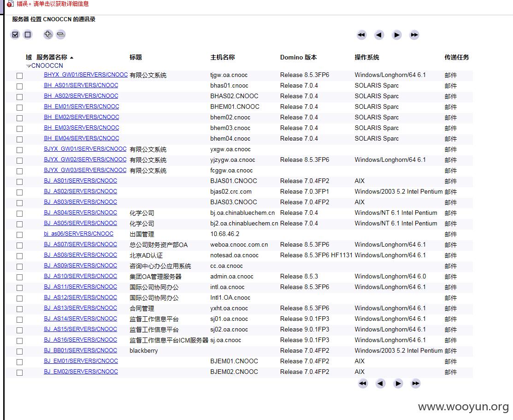
Task: Check the box for BJYX_GW02 server row
Action: [x=20, y=160]
